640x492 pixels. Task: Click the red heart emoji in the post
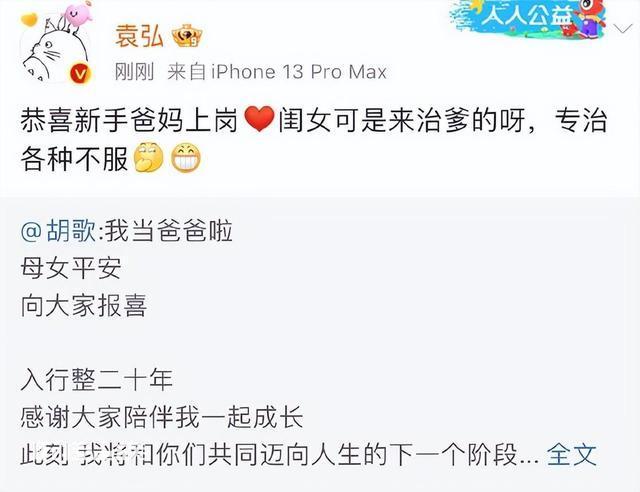point(259,119)
